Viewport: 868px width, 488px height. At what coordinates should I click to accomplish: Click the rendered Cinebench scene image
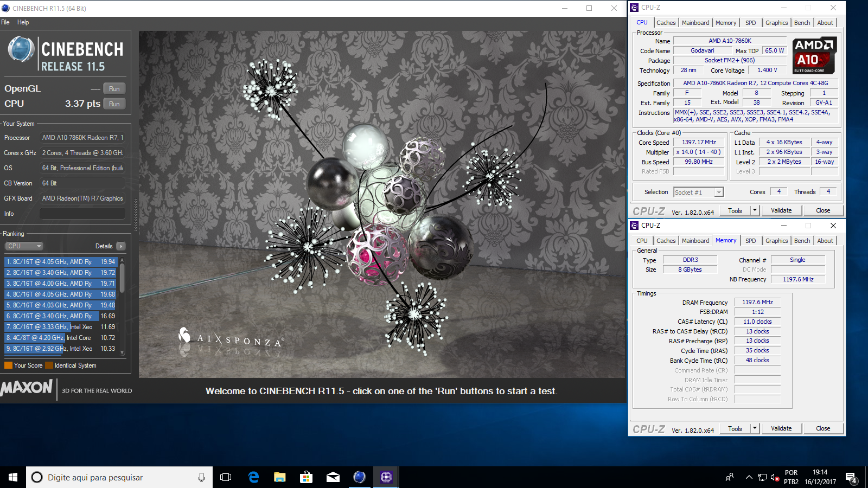382,204
